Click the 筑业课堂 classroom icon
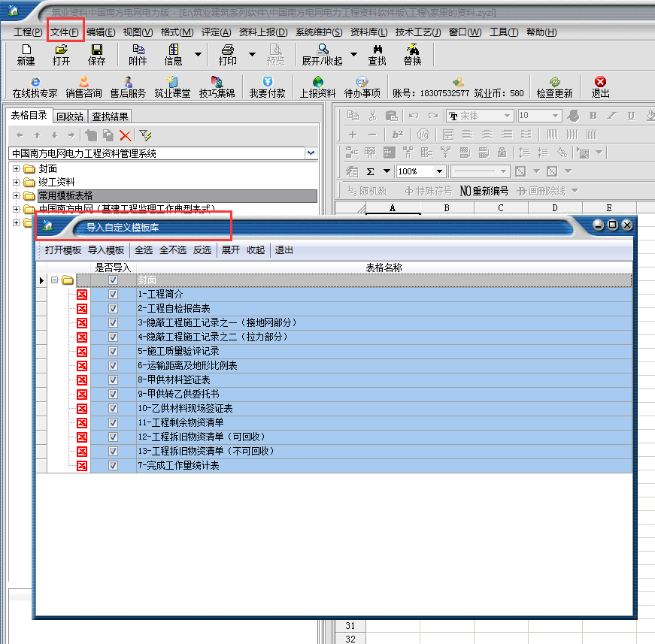655x644 pixels. pos(172,87)
